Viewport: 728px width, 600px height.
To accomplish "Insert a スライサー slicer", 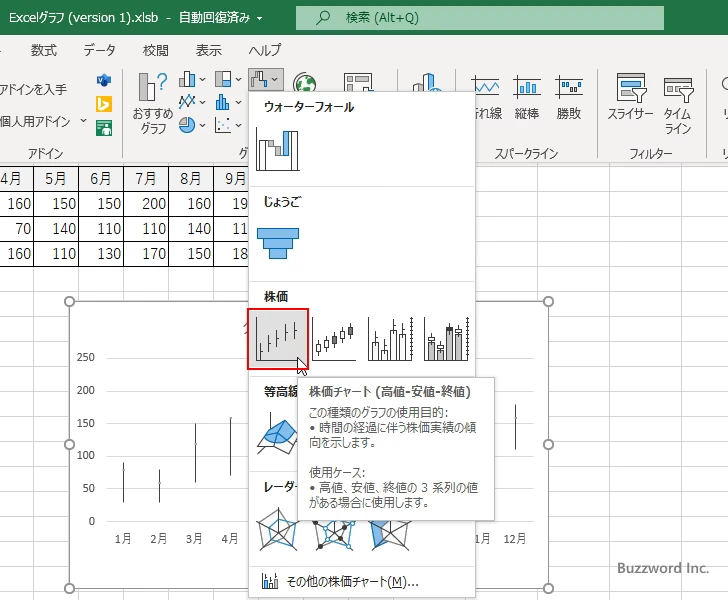I will click(630, 101).
